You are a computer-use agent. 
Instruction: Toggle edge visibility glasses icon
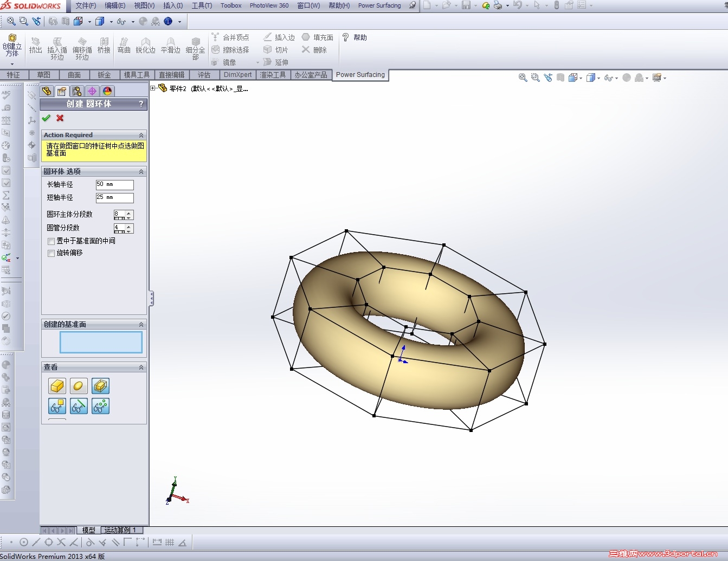tap(79, 406)
